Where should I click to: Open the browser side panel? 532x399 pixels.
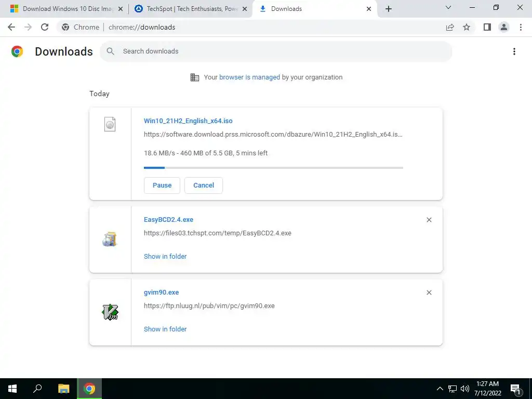[487, 27]
